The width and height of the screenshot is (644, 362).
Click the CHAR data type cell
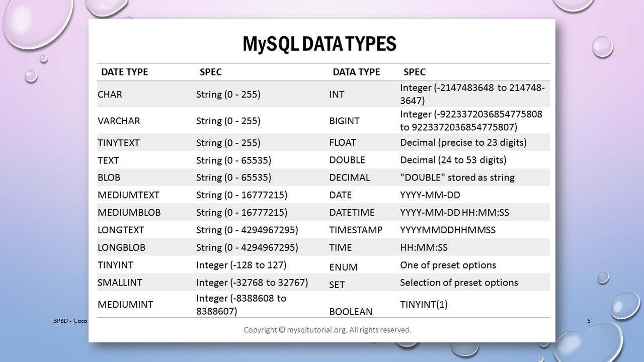coord(110,95)
